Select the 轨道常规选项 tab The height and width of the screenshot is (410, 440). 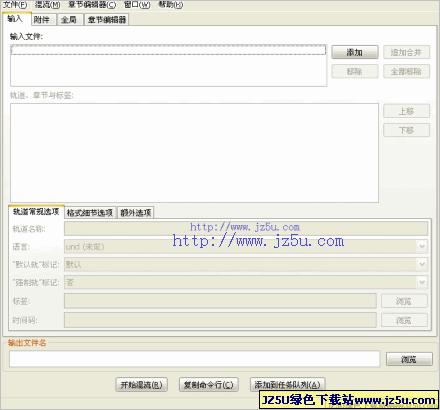[36, 212]
